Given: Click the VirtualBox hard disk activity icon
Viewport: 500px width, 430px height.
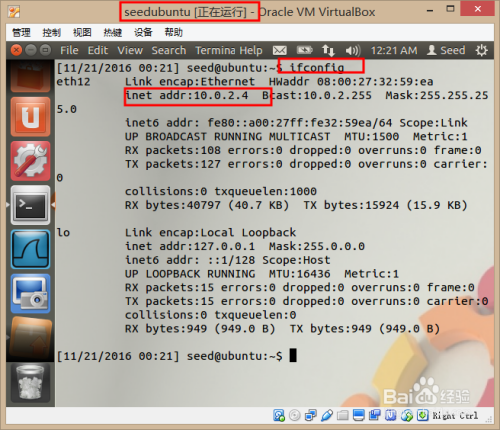Looking at the screenshot, I should tap(279, 415).
